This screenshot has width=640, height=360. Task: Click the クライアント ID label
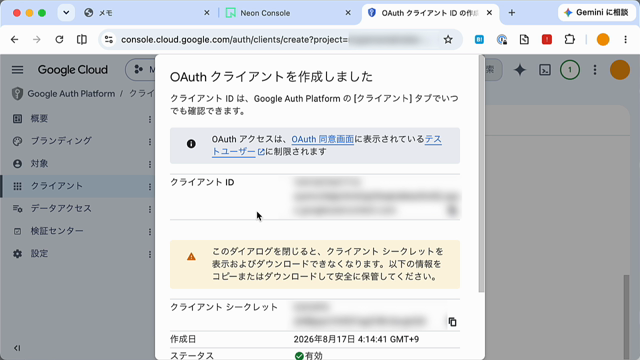tap(202, 182)
